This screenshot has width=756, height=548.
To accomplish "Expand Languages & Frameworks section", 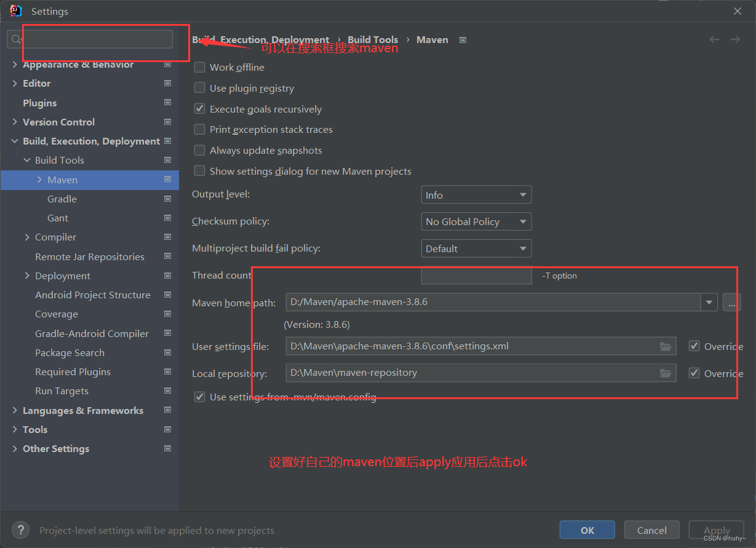I will pyautogui.click(x=15, y=410).
